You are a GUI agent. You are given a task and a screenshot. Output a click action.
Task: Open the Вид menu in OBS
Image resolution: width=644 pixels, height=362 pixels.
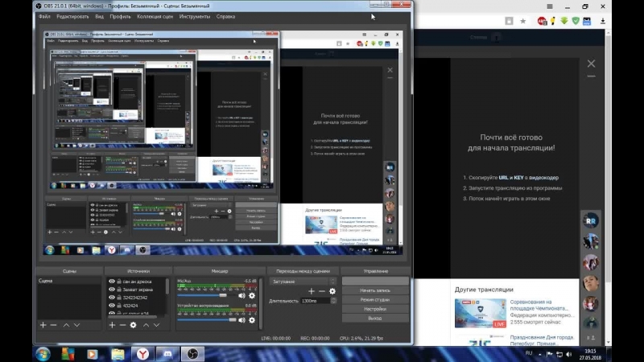point(99,16)
